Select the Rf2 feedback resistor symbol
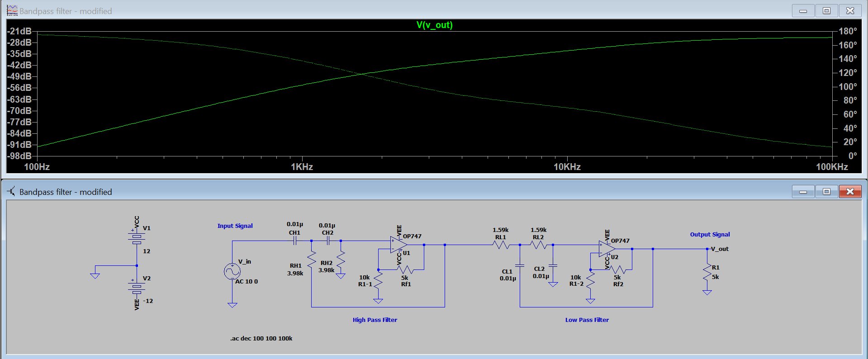Screen dimensions: 868x359 tap(618, 270)
